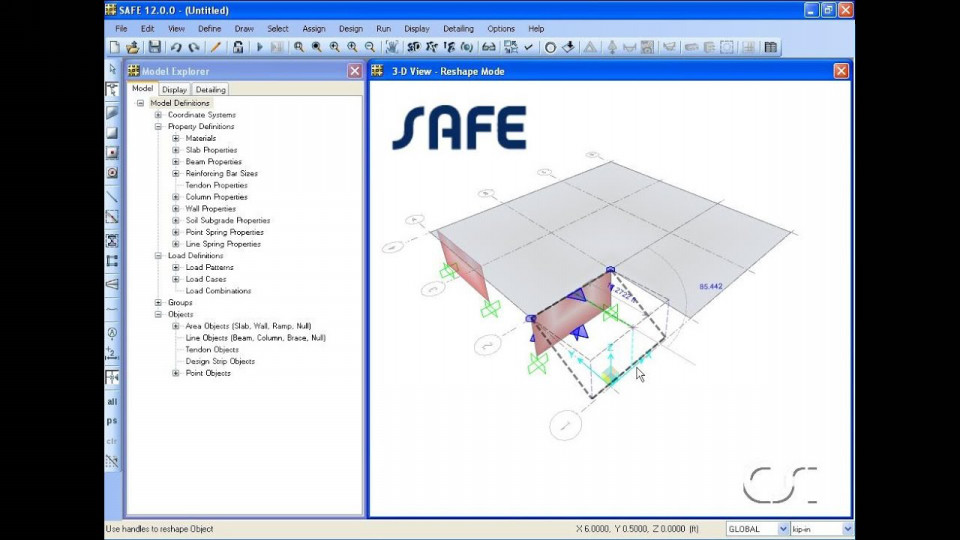Expand the Beam Properties node
The image size is (960, 540).
pos(176,162)
